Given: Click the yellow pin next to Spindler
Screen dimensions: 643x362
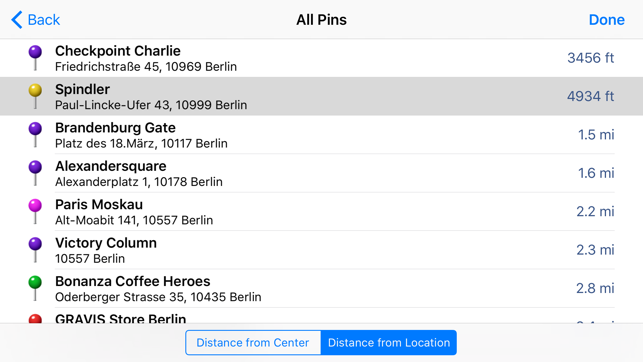Looking at the screenshot, I should pos(35,96).
